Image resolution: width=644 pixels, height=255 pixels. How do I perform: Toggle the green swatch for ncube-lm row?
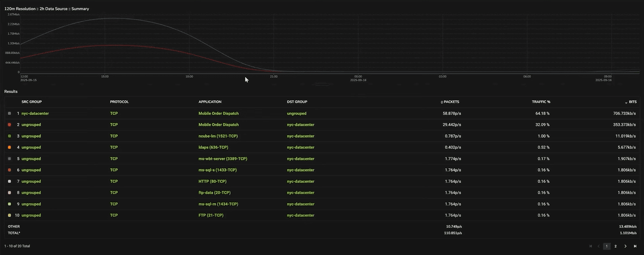(x=9, y=136)
